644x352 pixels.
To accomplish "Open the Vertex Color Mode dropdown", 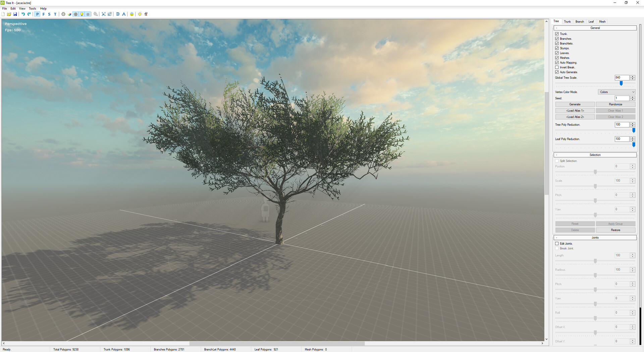I will click(616, 92).
